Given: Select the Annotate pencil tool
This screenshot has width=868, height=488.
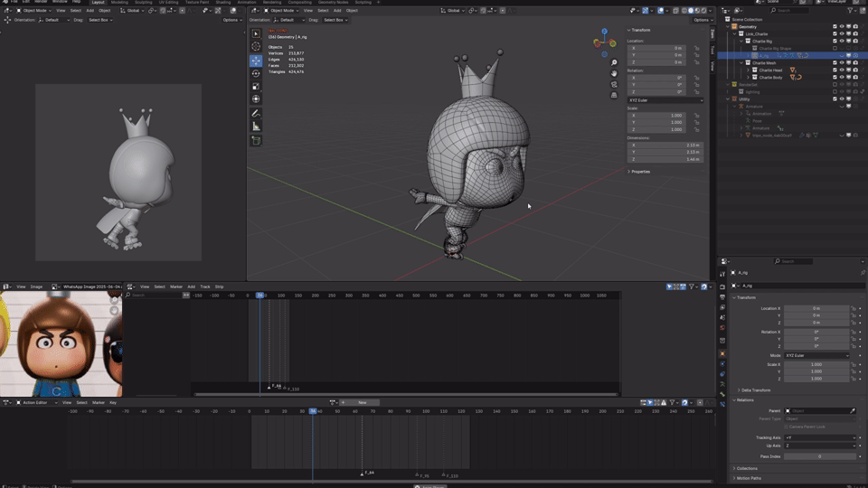Looking at the screenshot, I should tap(256, 114).
